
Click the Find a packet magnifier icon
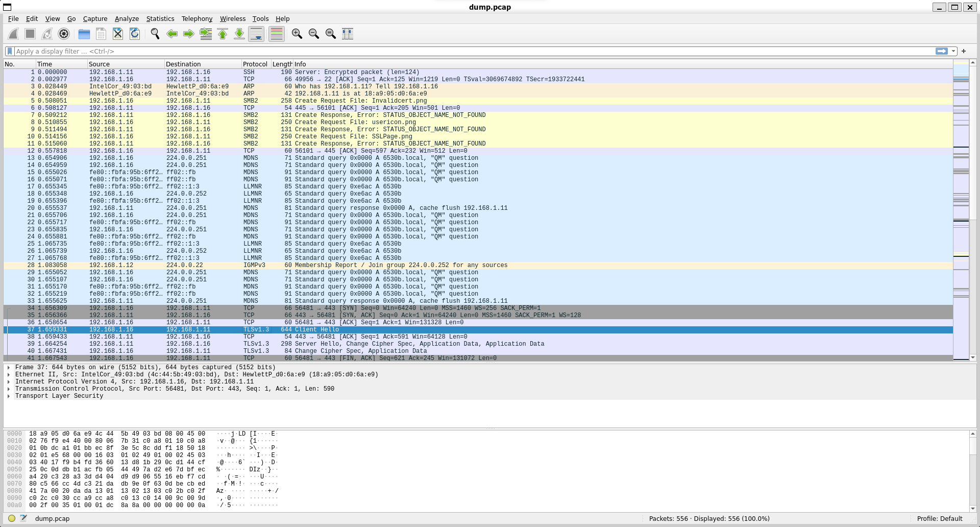(x=155, y=34)
